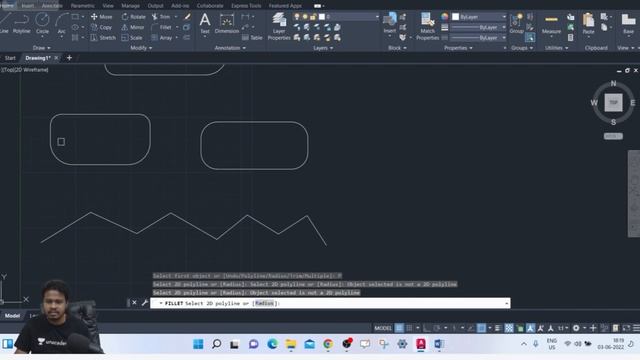Open the Express Tools ribbon tab
The height and width of the screenshot is (360, 640).
coord(246,6)
